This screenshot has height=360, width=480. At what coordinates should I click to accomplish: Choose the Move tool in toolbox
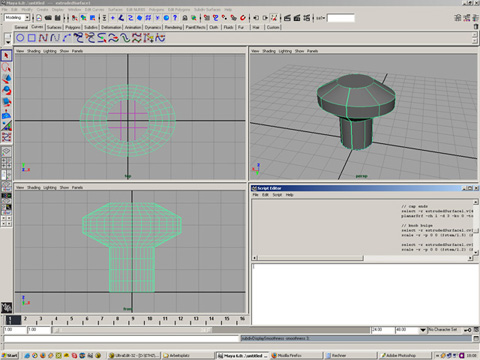pyautogui.click(x=6, y=79)
